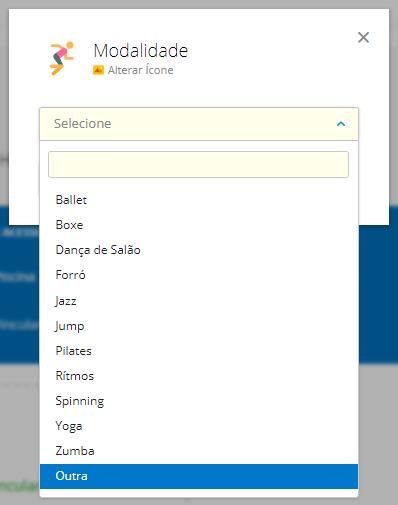
Task: Select Pilates from the list
Action: pyautogui.click(x=199, y=351)
